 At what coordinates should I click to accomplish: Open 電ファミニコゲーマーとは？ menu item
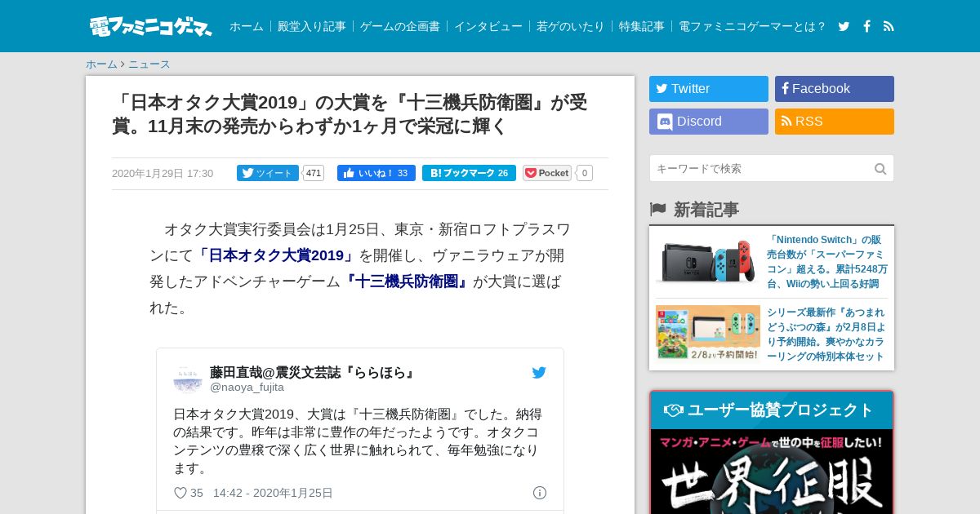coord(753,26)
